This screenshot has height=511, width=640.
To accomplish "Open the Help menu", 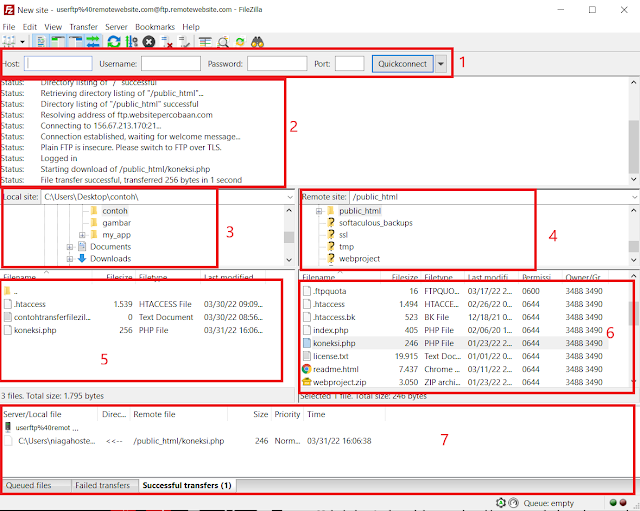I will pyautogui.click(x=191, y=27).
